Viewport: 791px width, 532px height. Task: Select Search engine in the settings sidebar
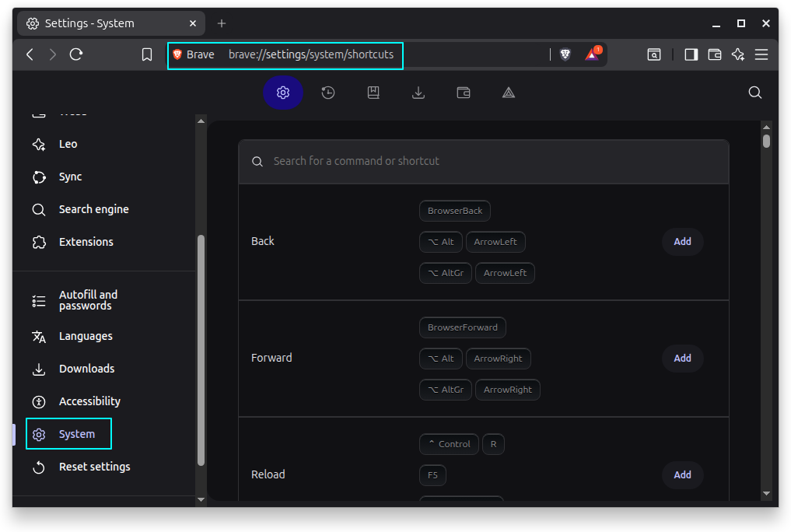(x=93, y=209)
